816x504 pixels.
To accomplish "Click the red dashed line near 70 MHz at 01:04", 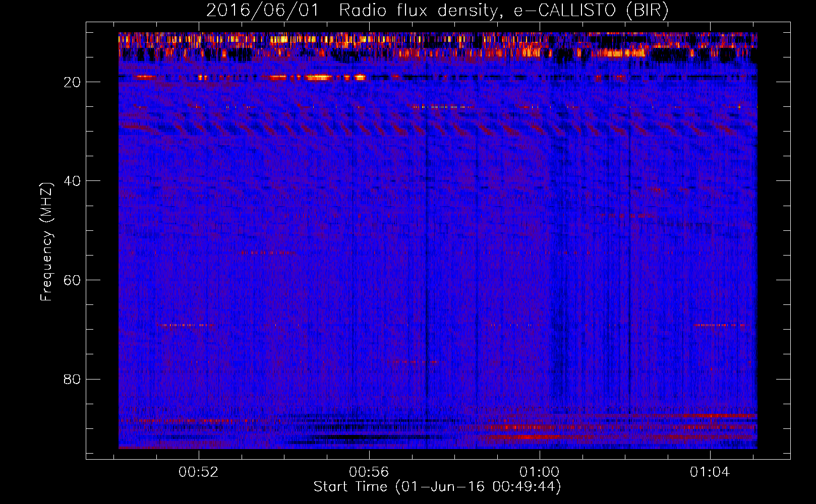I will [719, 325].
